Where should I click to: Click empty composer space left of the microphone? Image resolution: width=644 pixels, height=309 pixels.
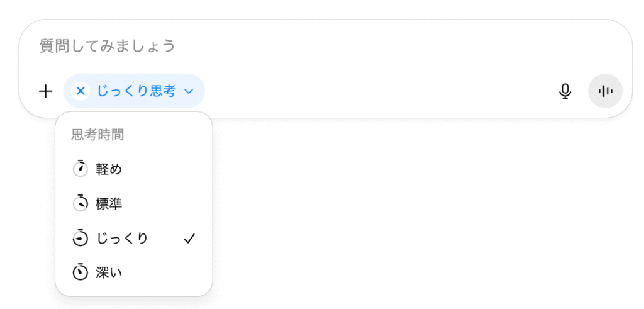tap(377, 91)
